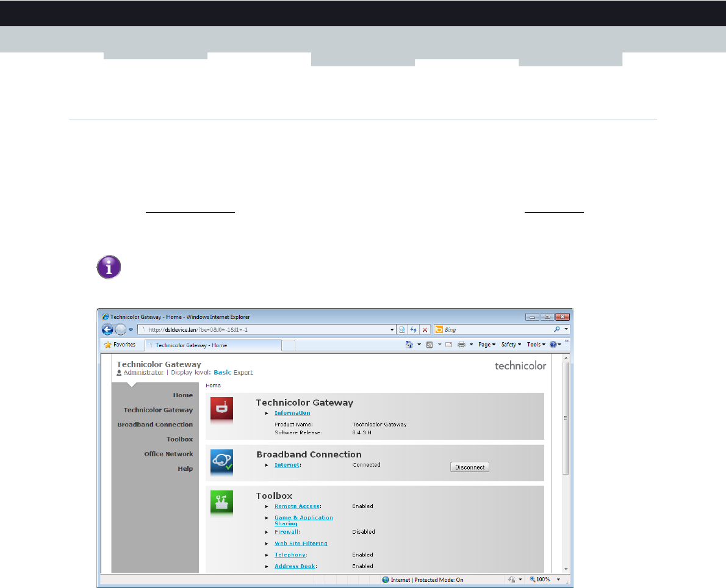Click the Software Release value 8.4.3.H
The height and width of the screenshot is (588, 726).
point(362,432)
